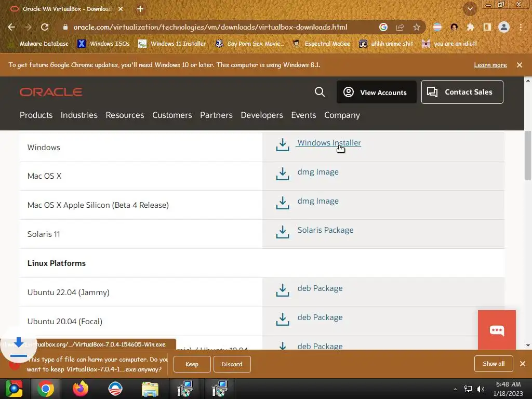Viewport: 532px width, 399px height.
Task: Open the 'you are an idiot!' bookmark
Action: tap(449, 44)
